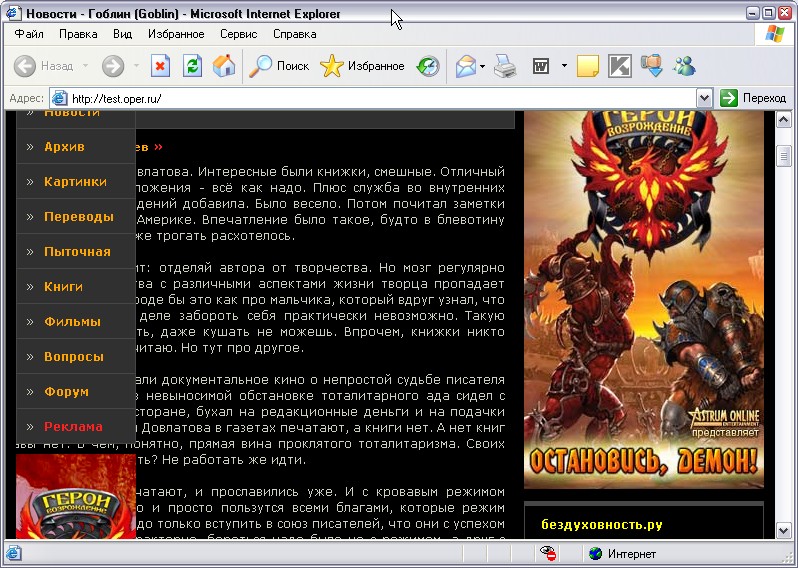Image resolution: width=798 pixels, height=568 pixels.
Task: Open the Фильмы sidebar link
Action: point(76,322)
